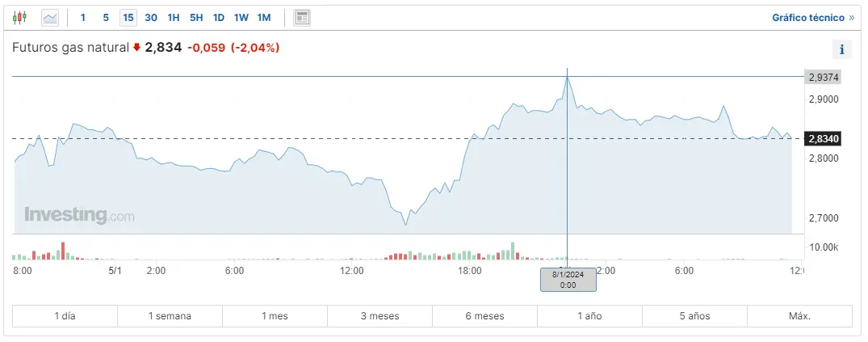Select the area chart type icon
868x342 pixels.
point(50,17)
